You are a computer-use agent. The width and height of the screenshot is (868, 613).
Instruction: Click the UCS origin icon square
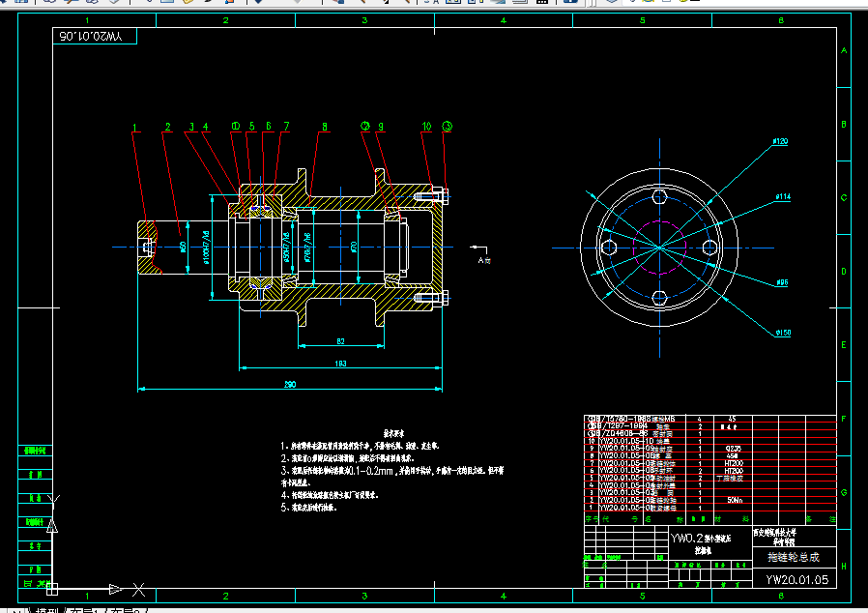tap(52, 589)
